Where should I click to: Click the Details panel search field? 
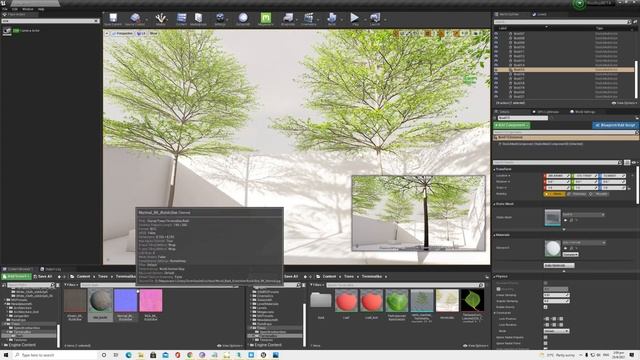coord(558,162)
